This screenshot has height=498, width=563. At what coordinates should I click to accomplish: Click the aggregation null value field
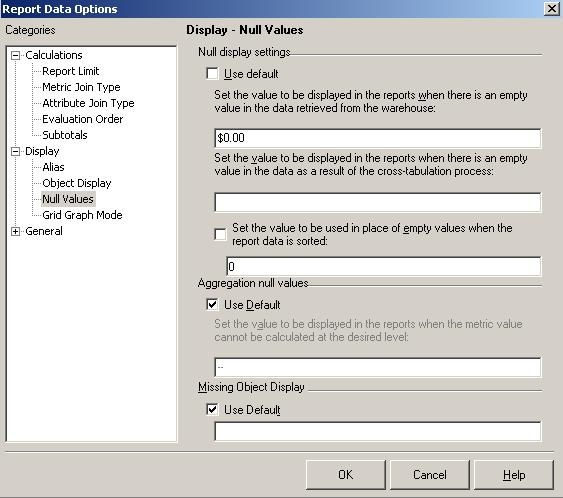(x=377, y=367)
